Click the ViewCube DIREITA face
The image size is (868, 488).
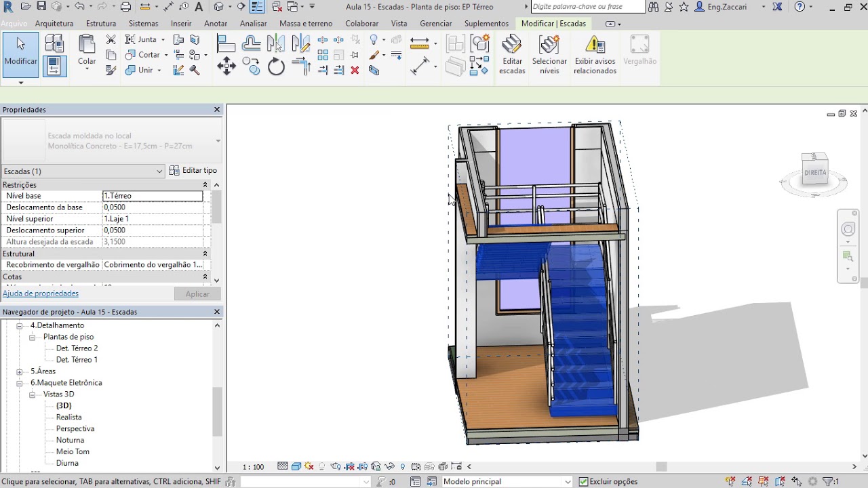click(815, 173)
